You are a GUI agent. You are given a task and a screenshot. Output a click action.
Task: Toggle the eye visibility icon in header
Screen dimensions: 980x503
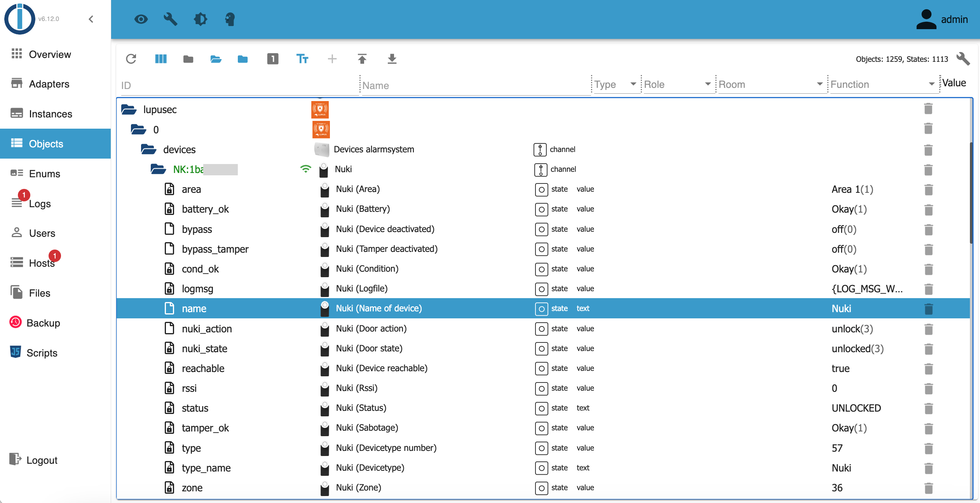(x=141, y=19)
